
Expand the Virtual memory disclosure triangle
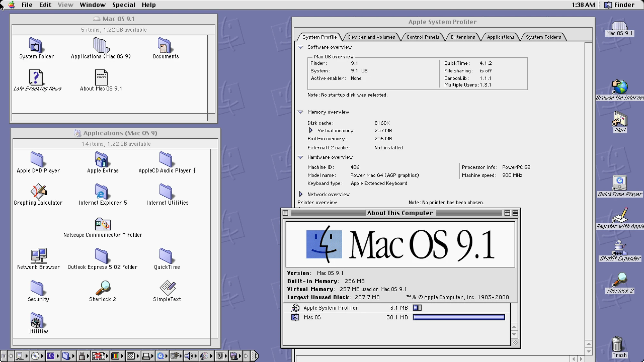[x=311, y=130]
